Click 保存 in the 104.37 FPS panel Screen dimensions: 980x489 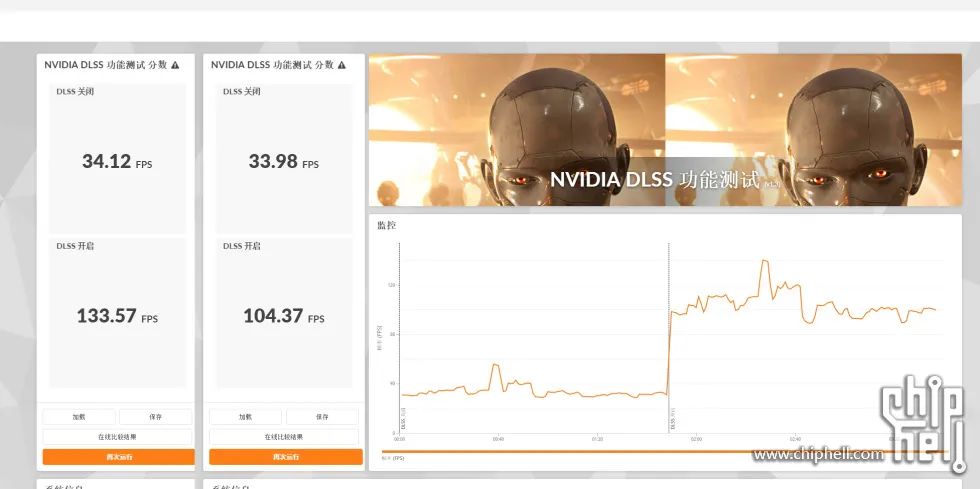pyautogui.click(x=322, y=417)
